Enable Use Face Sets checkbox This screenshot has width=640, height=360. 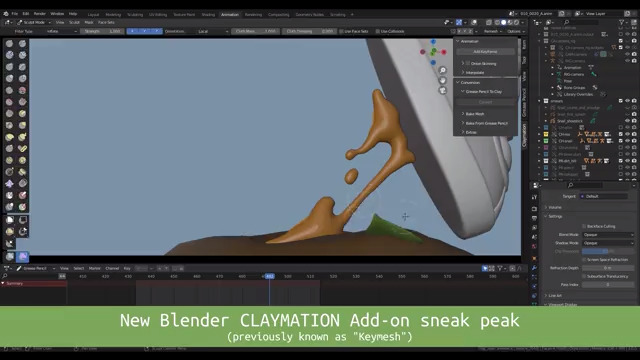point(342,31)
